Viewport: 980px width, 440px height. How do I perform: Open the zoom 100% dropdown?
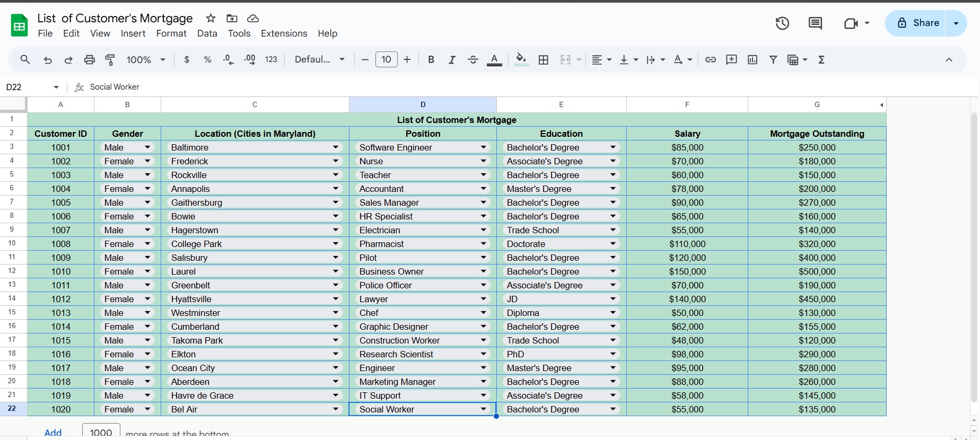point(146,60)
